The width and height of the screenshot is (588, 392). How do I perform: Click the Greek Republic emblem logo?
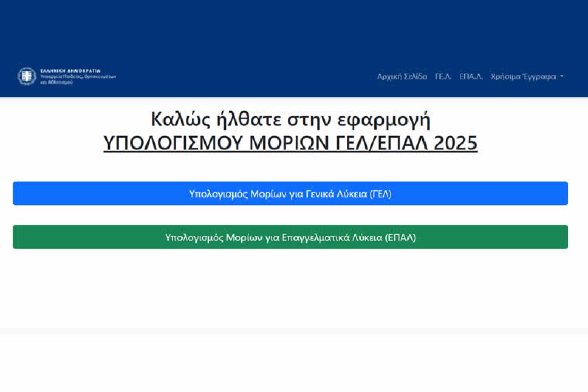click(27, 76)
